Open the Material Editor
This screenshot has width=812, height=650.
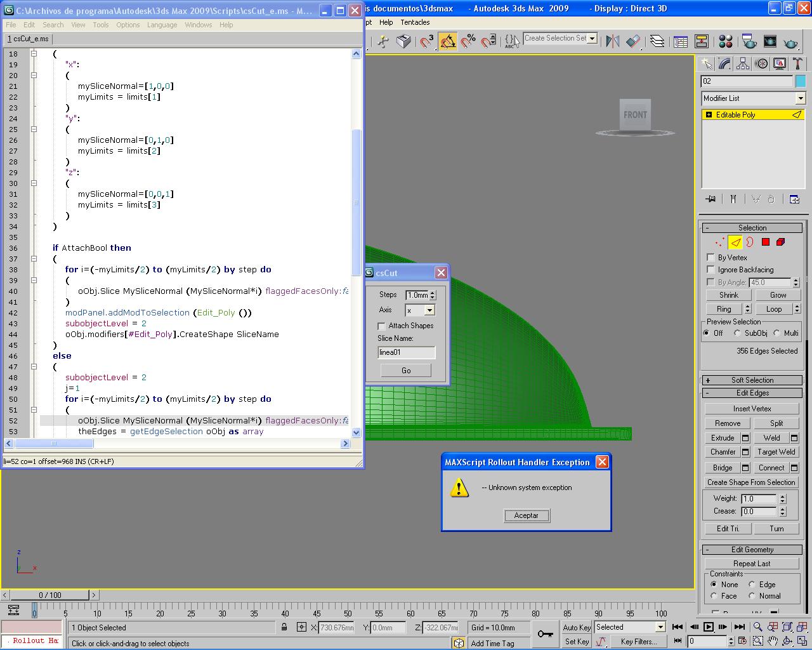click(726, 41)
